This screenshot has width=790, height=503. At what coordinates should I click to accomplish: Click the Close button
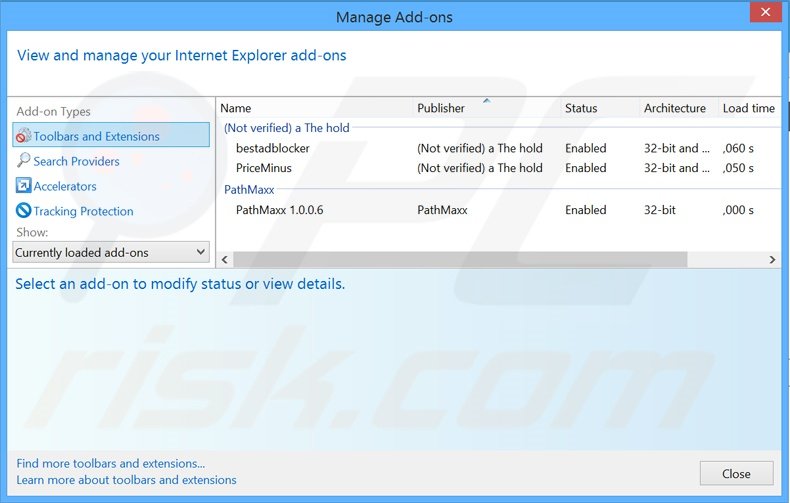pyautogui.click(x=736, y=473)
